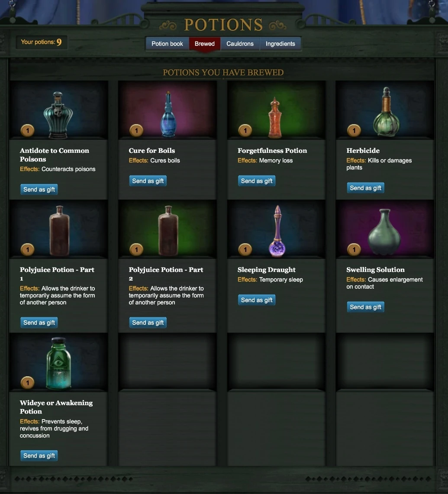The height and width of the screenshot is (494, 448).
Task: Open the Potion book tab
Action: 167,44
